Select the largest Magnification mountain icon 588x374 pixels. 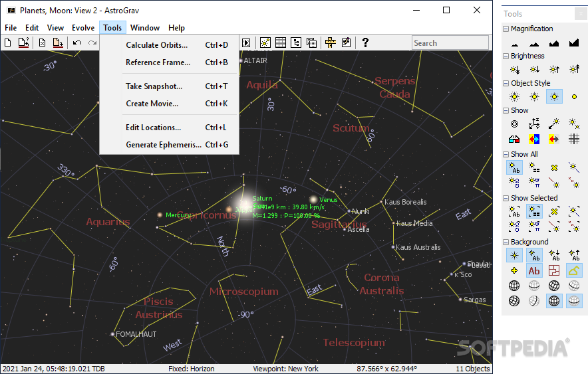tap(574, 43)
